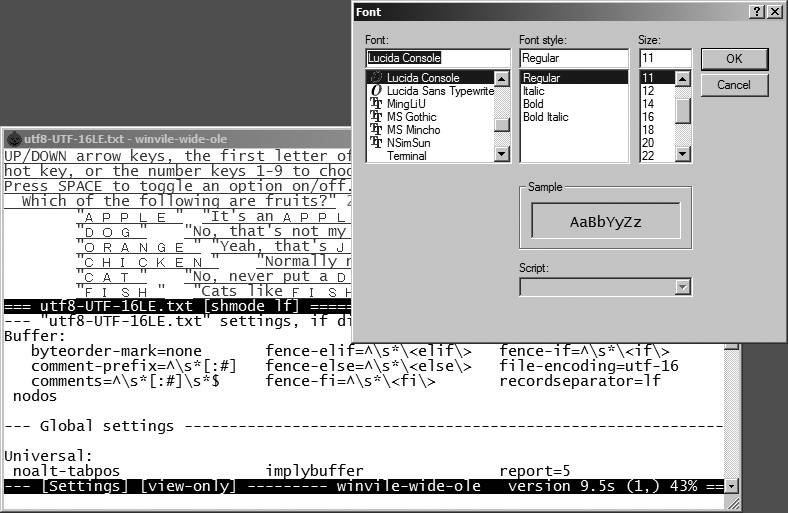Click OpenType icon beside Lucida Sans Typewriter

(376, 90)
